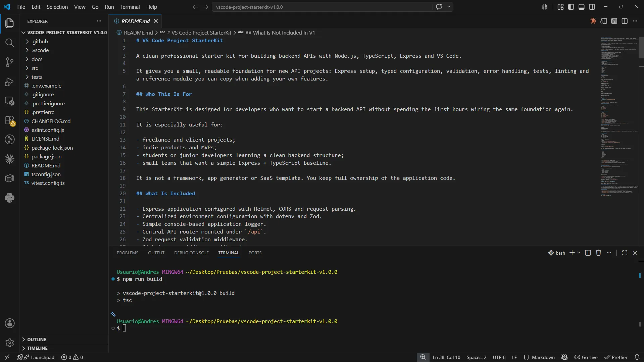Open preview to the side
Image resolution: width=644 pixels, height=362 pixels.
603,21
